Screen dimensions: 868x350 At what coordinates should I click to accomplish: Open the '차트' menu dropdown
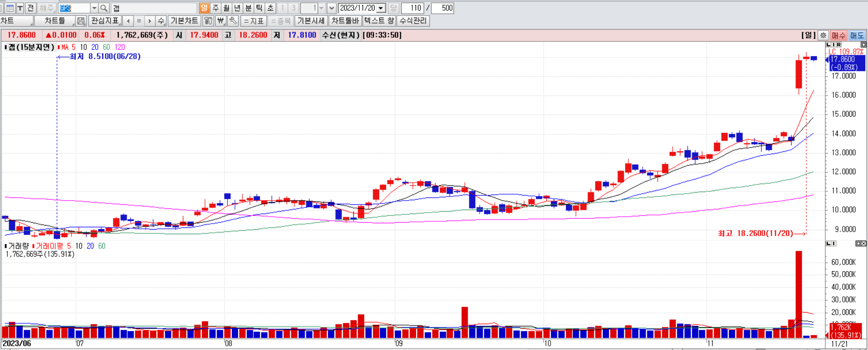click(17, 21)
